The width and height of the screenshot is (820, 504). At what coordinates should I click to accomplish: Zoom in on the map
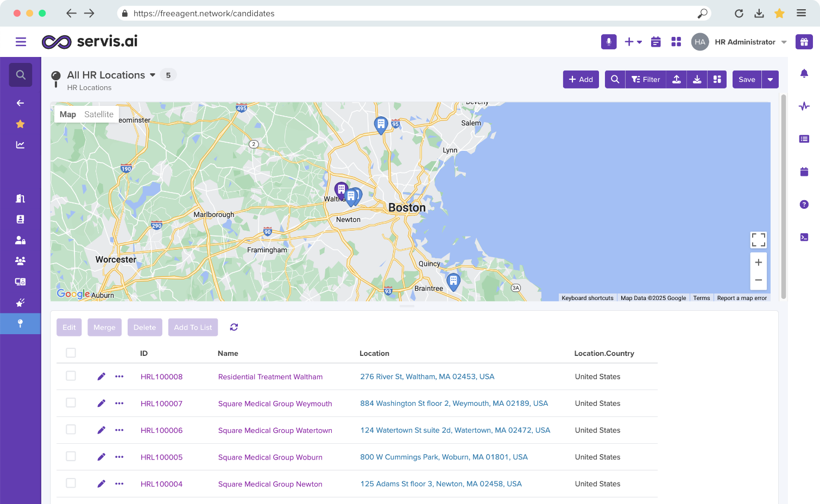point(759,262)
